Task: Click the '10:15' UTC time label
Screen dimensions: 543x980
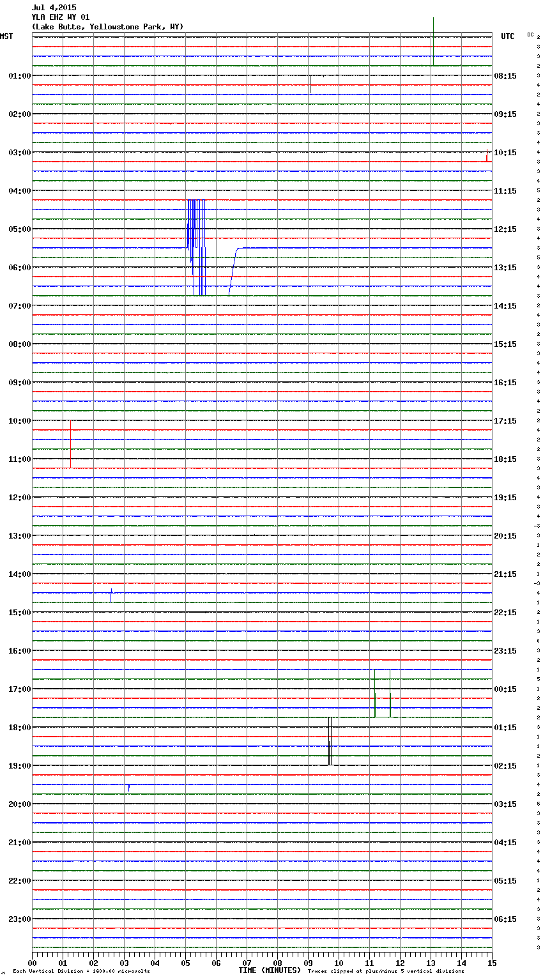Action: pyautogui.click(x=505, y=153)
